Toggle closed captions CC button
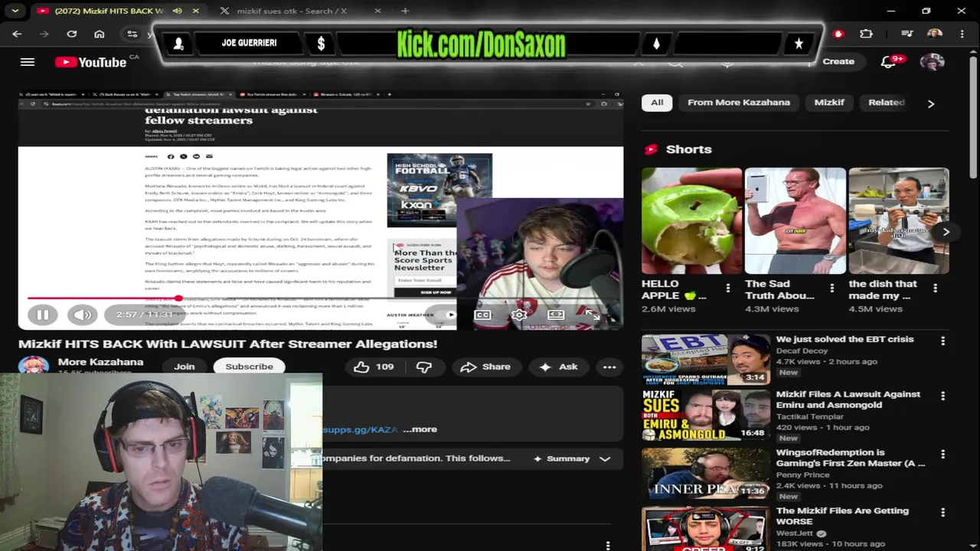 [x=482, y=315]
